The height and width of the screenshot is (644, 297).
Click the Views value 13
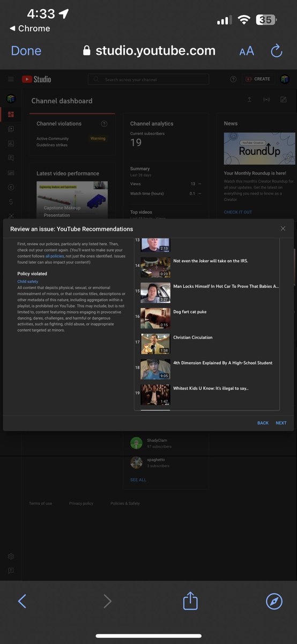(x=193, y=184)
